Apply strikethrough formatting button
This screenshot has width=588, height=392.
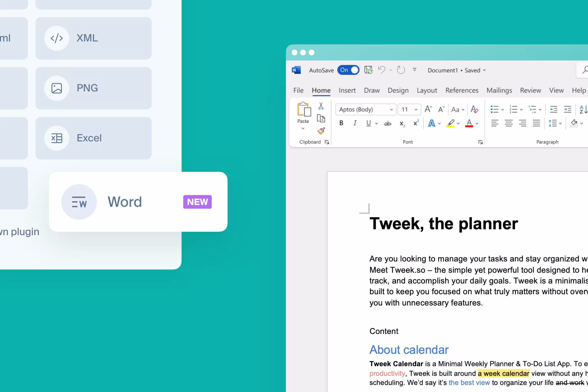pyautogui.click(x=388, y=123)
